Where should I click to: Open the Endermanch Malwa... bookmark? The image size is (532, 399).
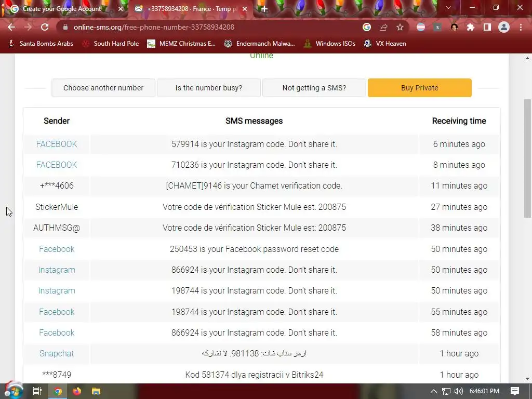pos(260,44)
